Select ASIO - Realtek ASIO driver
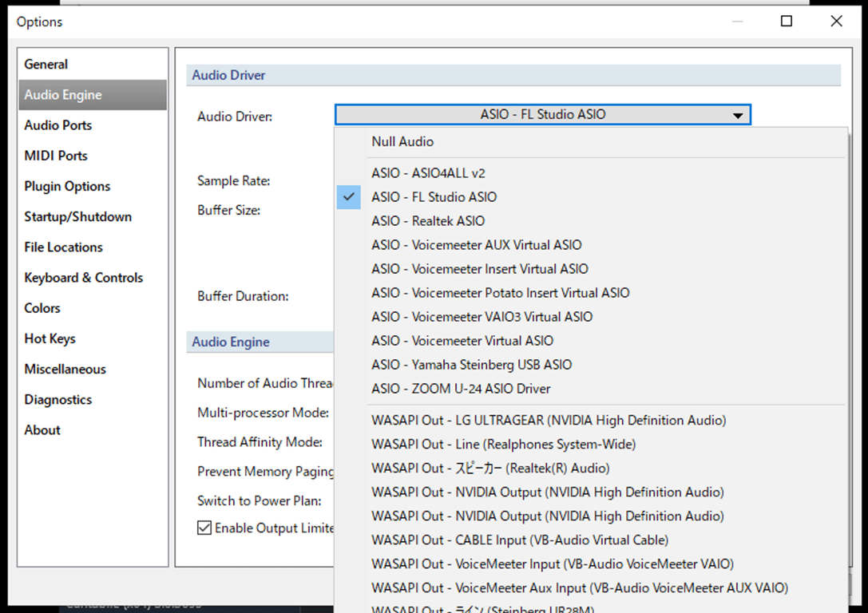868x613 pixels. pos(591,221)
